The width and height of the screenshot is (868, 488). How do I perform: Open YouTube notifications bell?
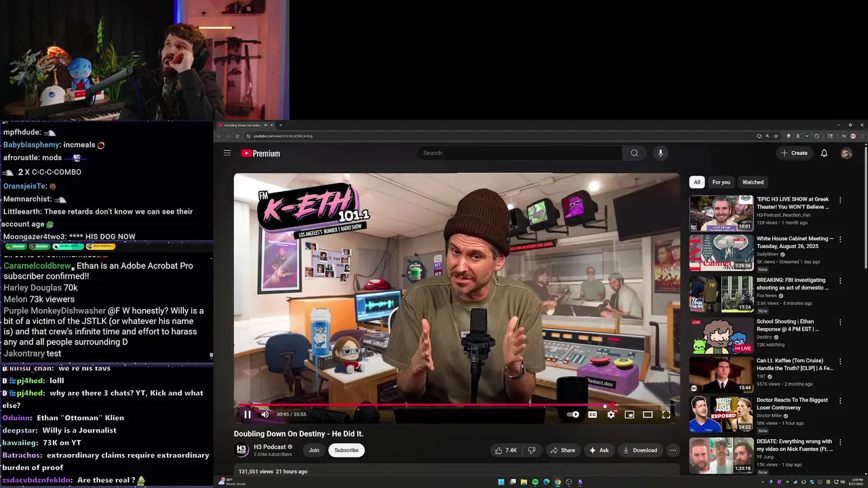pyautogui.click(x=824, y=153)
